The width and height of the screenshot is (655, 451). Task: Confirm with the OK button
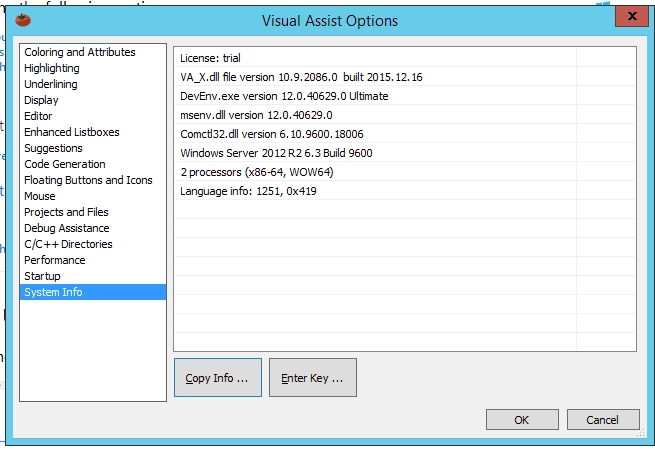[x=522, y=420]
